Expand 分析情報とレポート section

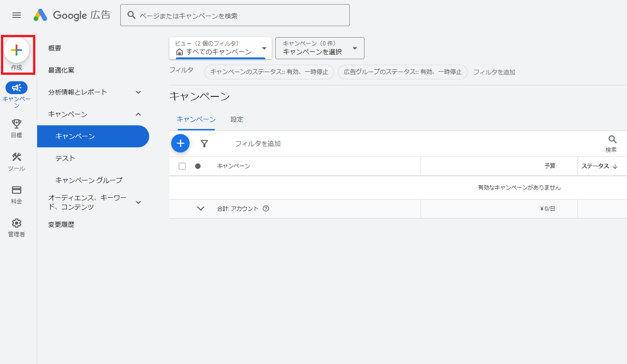pyautogui.click(x=138, y=92)
